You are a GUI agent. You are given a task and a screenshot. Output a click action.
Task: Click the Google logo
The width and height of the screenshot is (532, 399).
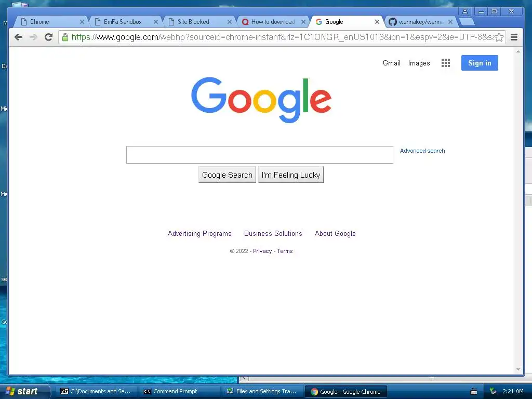pyautogui.click(x=261, y=100)
